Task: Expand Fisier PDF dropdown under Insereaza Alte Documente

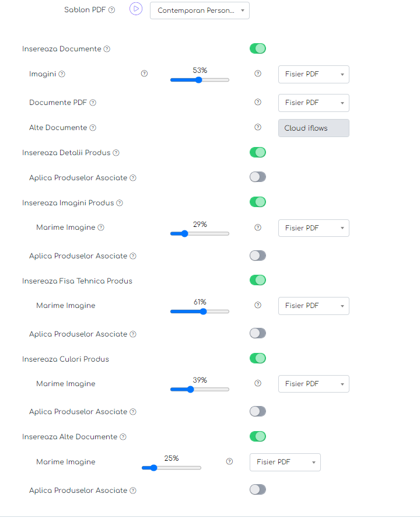Action: 285,462
